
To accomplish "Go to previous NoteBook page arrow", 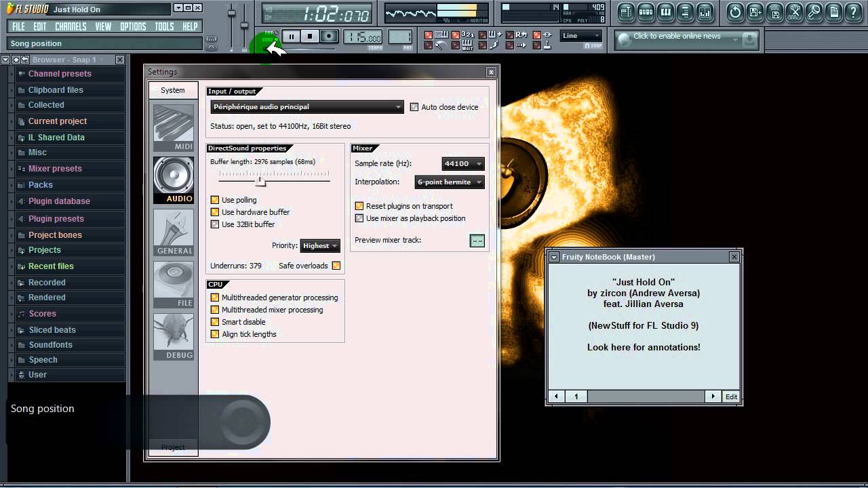I will point(557,396).
